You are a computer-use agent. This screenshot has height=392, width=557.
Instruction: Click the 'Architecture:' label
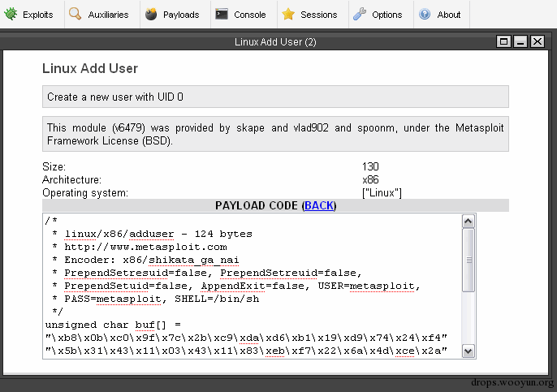[x=71, y=179]
